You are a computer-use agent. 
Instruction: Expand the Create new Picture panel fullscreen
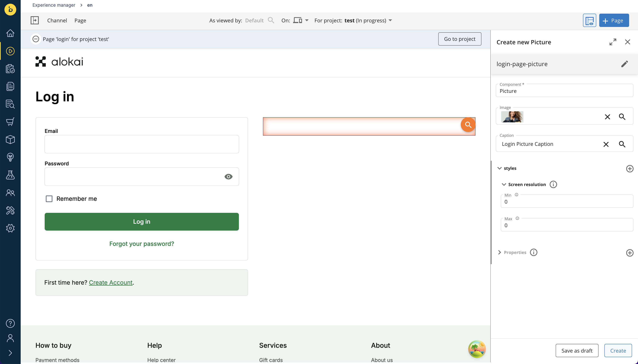tap(613, 42)
